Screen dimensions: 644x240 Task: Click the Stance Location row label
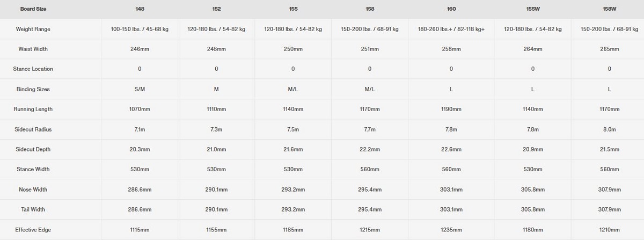coord(33,69)
